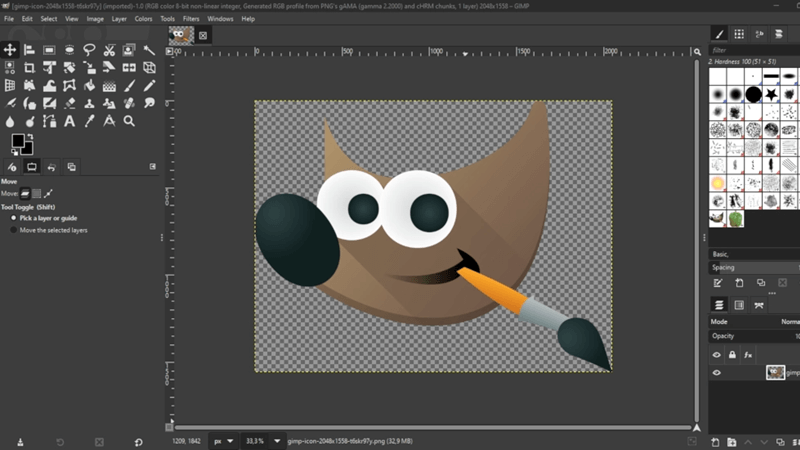800x450 pixels.
Task: Select the Bucket Fill tool
Action: (x=89, y=85)
